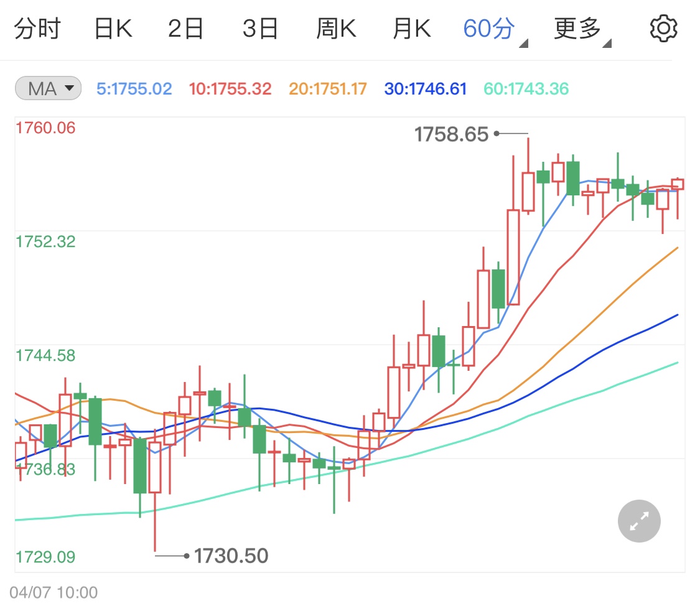Viewport: 700px width, 611px height.
Task: Click the 04/07 10:00 date label
Action: [x=54, y=593]
